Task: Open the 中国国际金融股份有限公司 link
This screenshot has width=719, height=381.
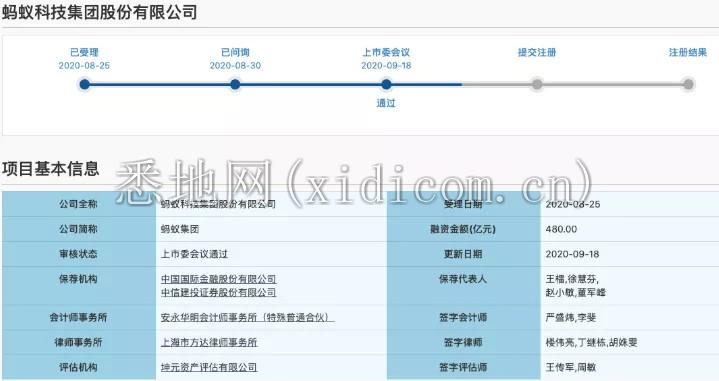Action: point(218,279)
